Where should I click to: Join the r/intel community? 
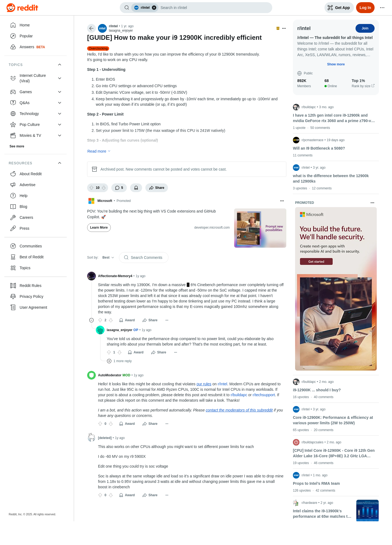coord(365,28)
